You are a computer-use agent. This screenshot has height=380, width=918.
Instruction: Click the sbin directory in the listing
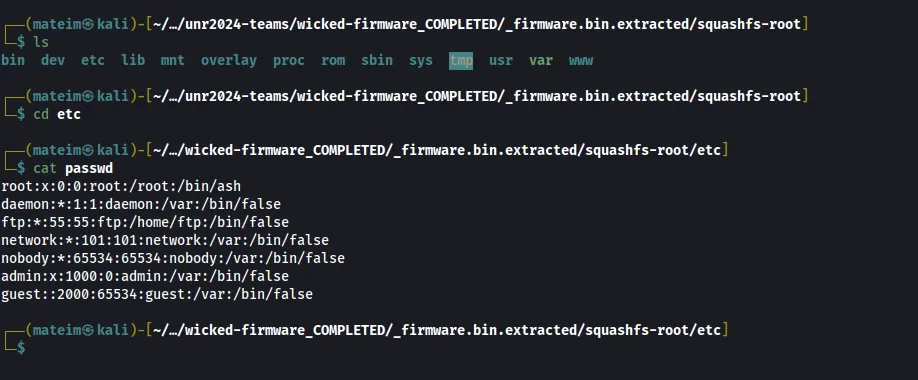(377, 60)
